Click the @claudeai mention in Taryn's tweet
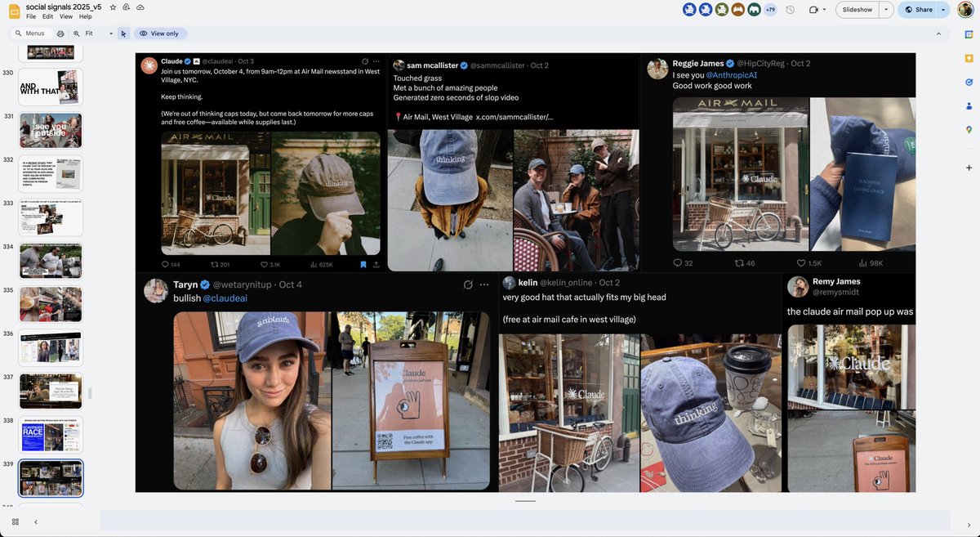This screenshot has width=980, height=537. tap(225, 298)
